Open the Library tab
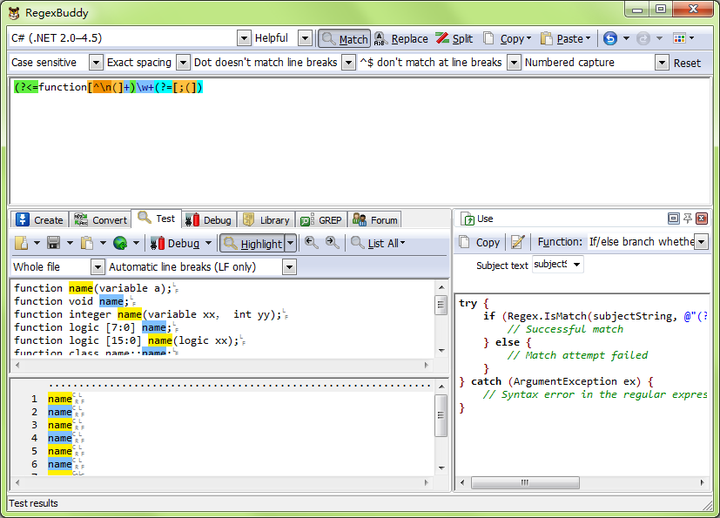The width and height of the screenshot is (720, 518). (266, 220)
